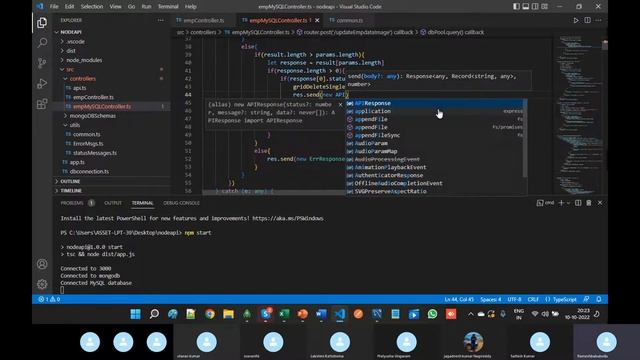
Task: Switch to the DEBUG CONSOLE tab
Action: click(x=181, y=203)
